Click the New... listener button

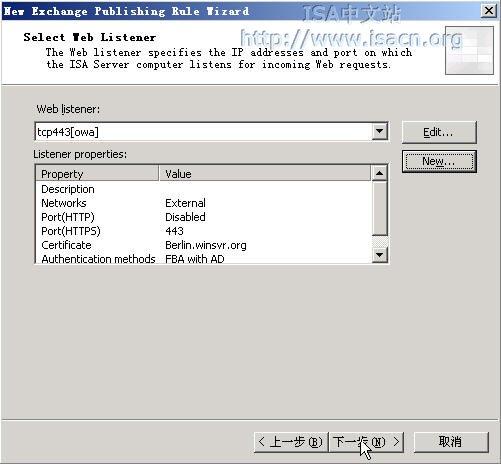(439, 162)
